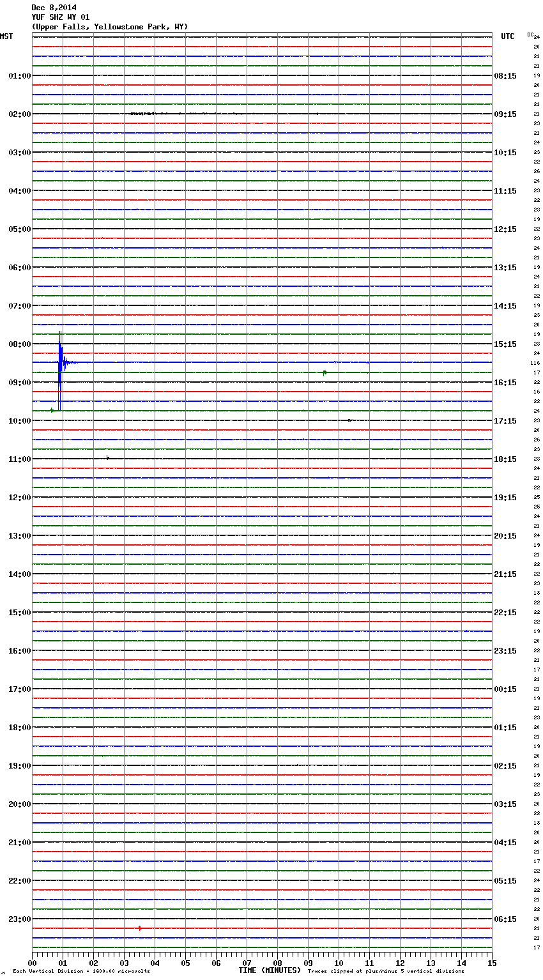Click the UTC time label "09:15"
The height and width of the screenshot is (980, 543).
pyautogui.click(x=505, y=114)
